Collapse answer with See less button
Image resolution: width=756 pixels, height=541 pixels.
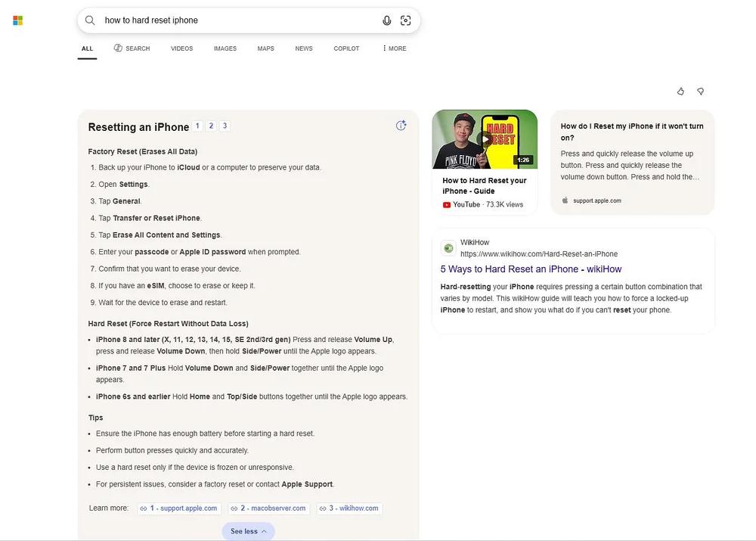click(248, 531)
